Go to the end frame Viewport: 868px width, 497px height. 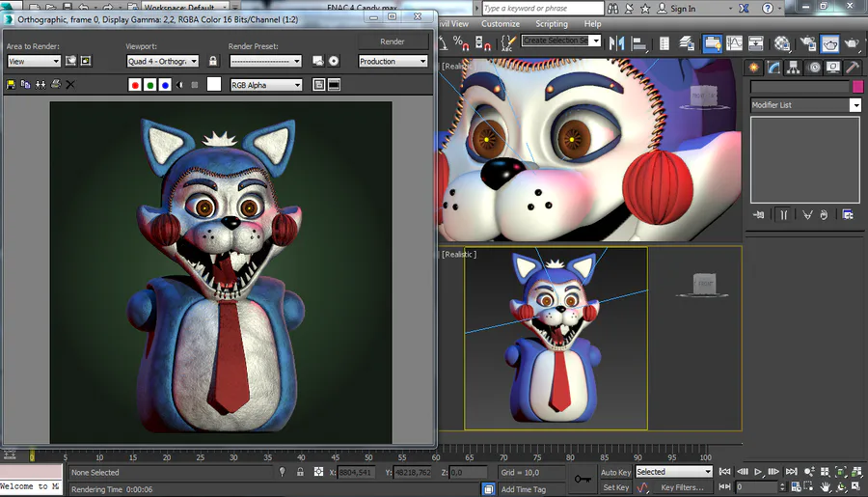(x=791, y=472)
